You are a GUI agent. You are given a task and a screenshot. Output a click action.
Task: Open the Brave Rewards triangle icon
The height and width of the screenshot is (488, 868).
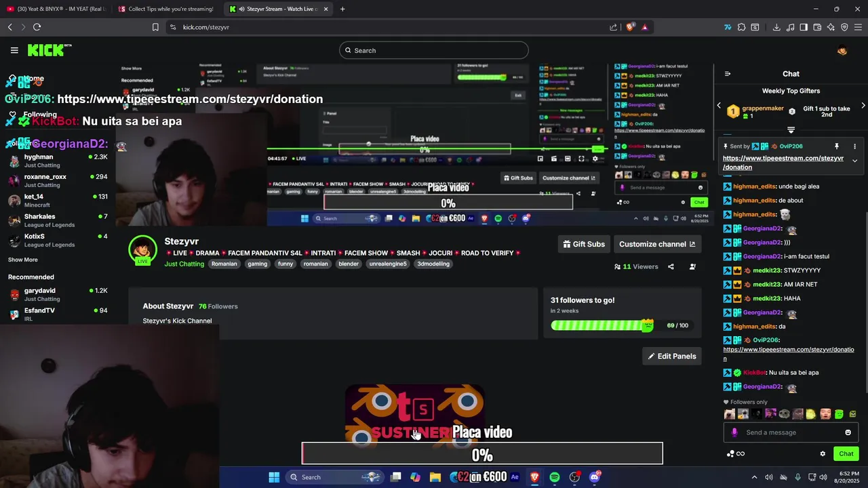coord(644,27)
